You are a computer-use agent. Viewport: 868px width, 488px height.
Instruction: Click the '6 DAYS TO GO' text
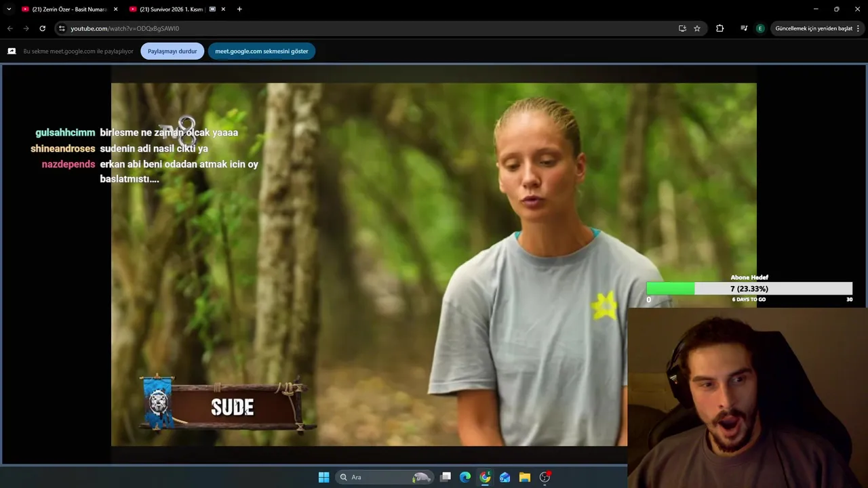(x=749, y=300)
